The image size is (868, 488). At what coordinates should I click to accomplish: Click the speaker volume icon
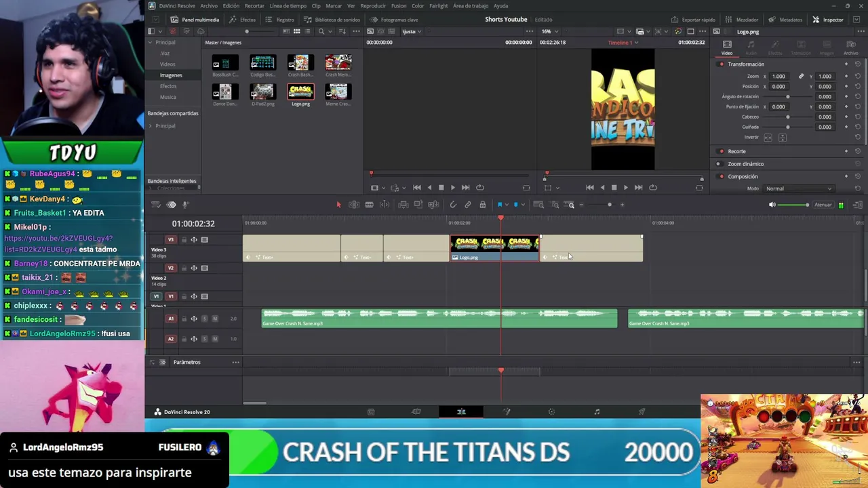pyautogui.click(x=772, y=205)
